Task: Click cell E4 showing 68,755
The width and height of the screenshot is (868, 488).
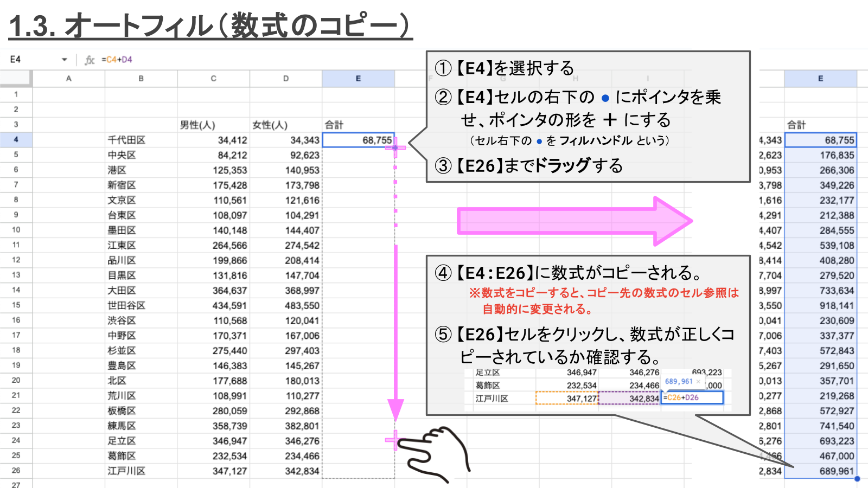Action: [x=358, y=139]
